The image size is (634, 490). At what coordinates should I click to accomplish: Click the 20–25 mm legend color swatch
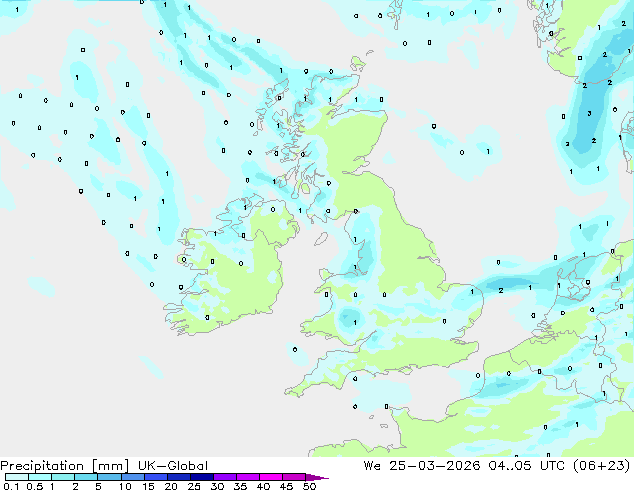(179, 477)
